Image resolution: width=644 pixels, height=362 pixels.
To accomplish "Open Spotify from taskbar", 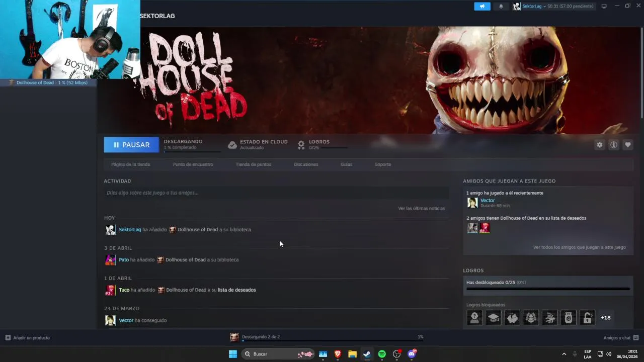I will click(382, 354).
